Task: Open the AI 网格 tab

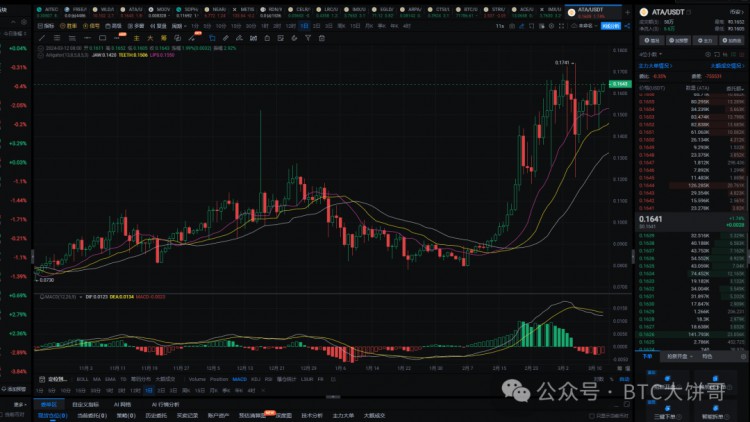Action: [122, 404]
